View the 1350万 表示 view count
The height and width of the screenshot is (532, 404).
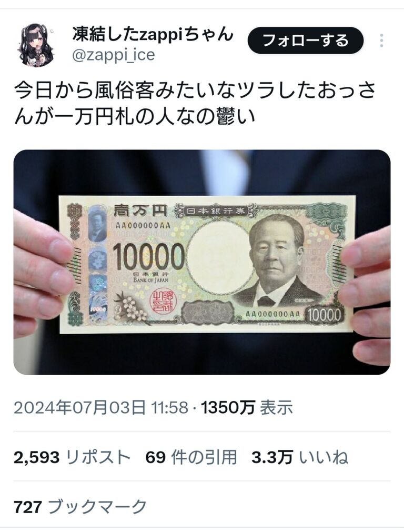coord(247,407)
